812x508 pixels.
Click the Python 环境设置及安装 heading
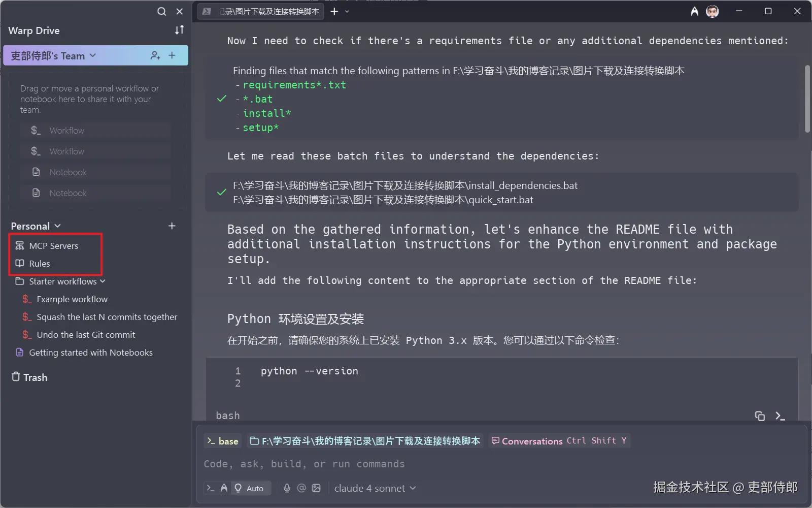click(x=295, y=319)
